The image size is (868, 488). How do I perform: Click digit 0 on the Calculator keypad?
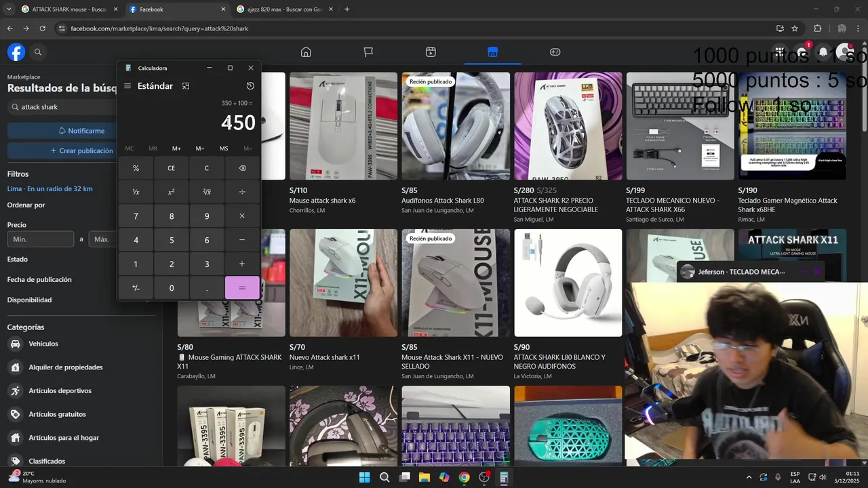point(172,287)
